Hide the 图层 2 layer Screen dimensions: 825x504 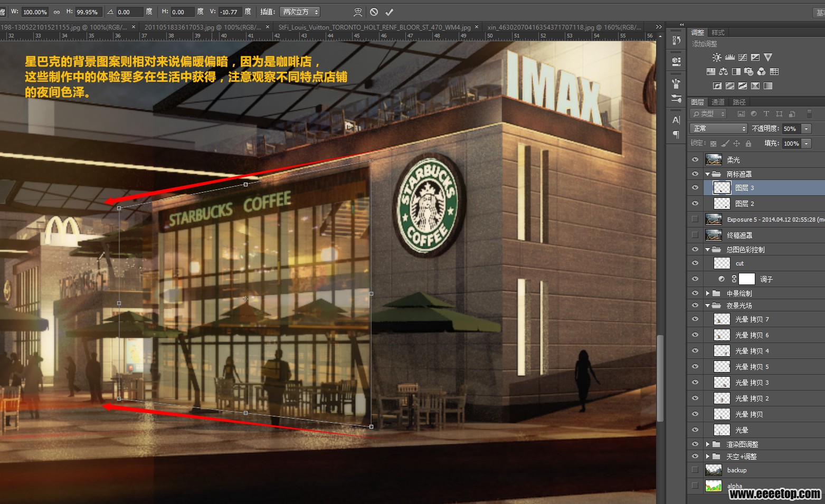point(695,203)
